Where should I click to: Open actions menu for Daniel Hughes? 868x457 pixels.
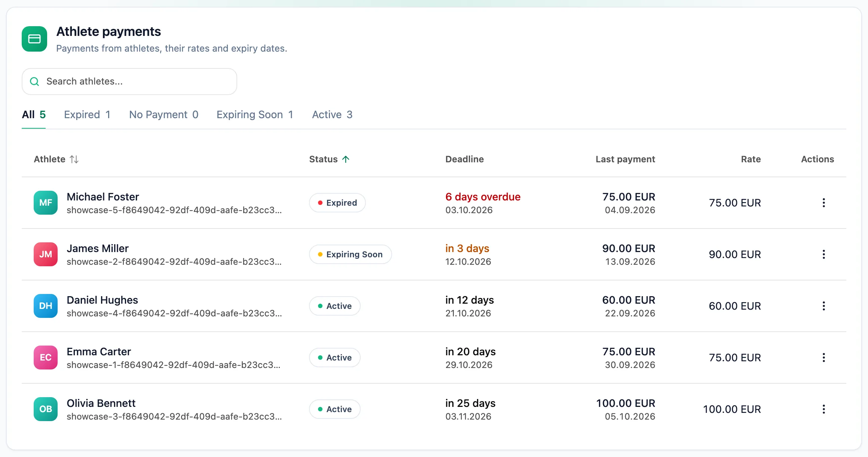pyautogui.click(x=823, y=306)
